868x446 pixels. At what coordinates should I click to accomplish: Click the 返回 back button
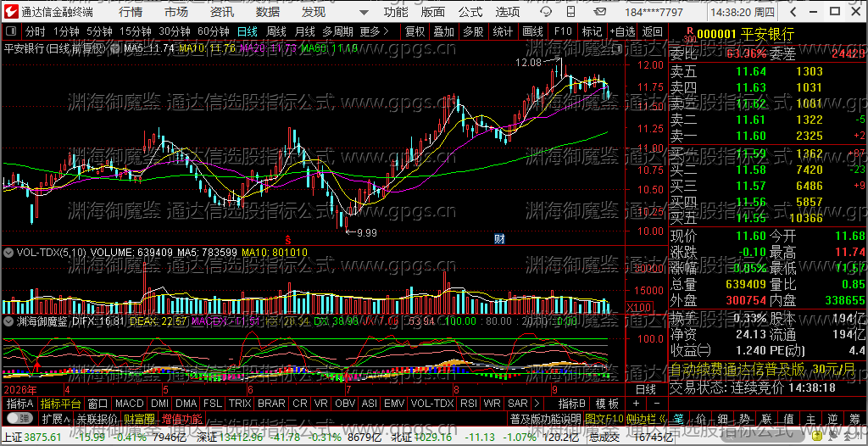point(653,31)
